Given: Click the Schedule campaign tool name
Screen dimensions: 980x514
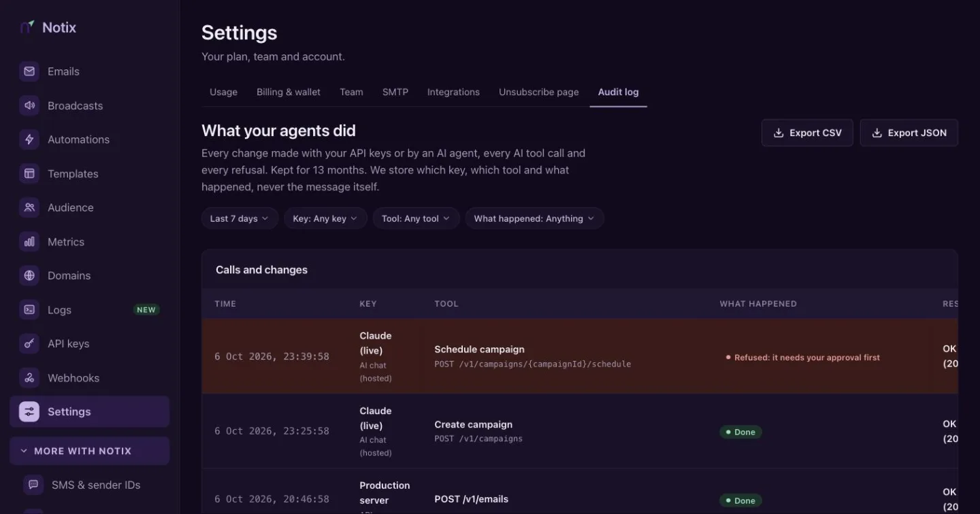Looking at the screenshot, I should point(479,349).
